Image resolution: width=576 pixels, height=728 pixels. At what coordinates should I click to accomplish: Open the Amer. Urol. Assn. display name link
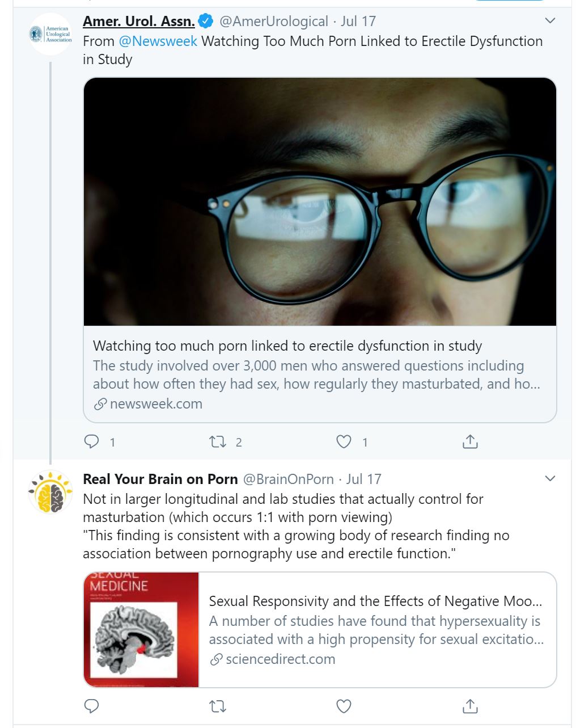[139, 22]
